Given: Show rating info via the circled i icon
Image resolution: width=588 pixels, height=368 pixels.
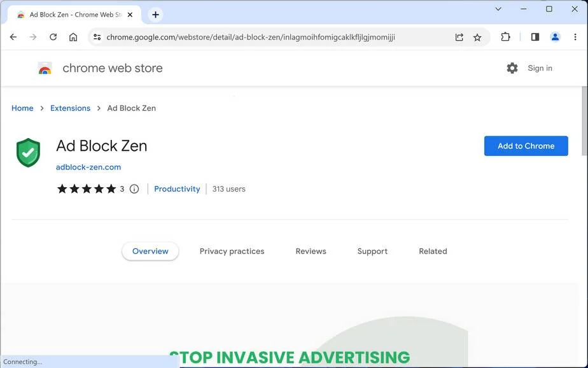Looking at the screenshot, I should [134, 189].
